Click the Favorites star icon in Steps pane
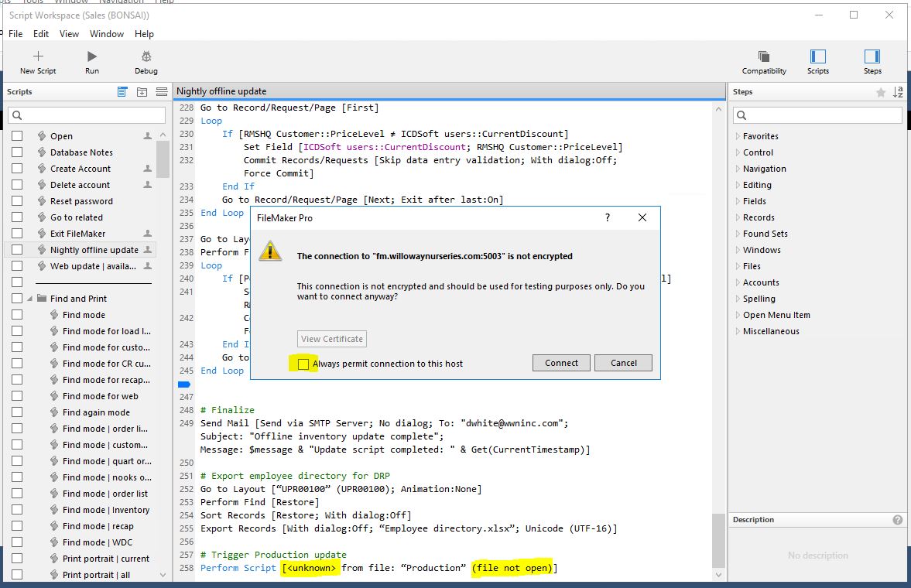 [881, 92]
